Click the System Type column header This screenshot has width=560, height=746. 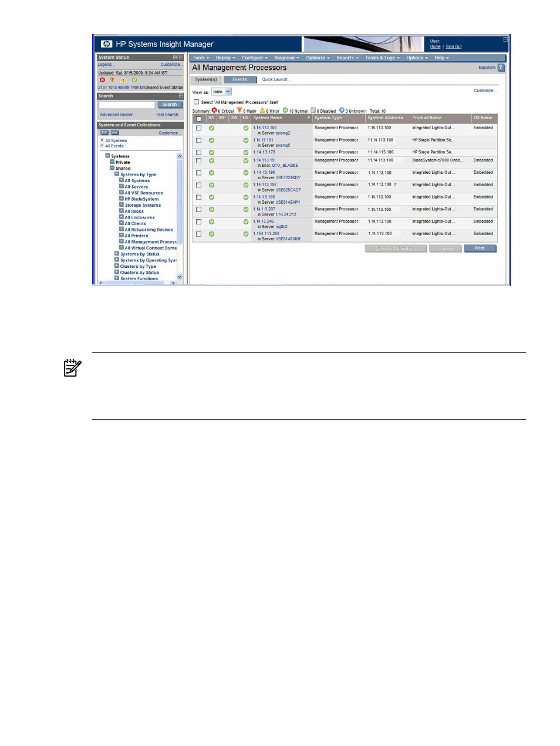click(x=339, y=118)
